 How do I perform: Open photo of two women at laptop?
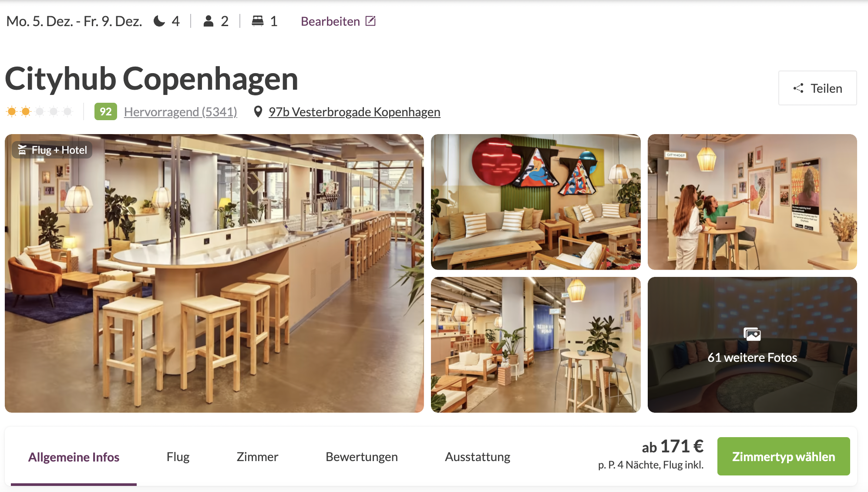point(752,202)
